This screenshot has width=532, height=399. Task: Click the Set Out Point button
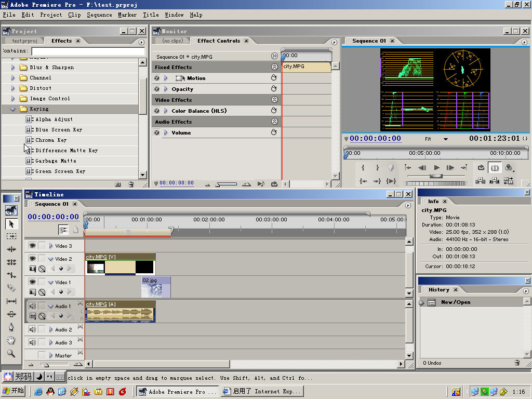click(377, 167)
